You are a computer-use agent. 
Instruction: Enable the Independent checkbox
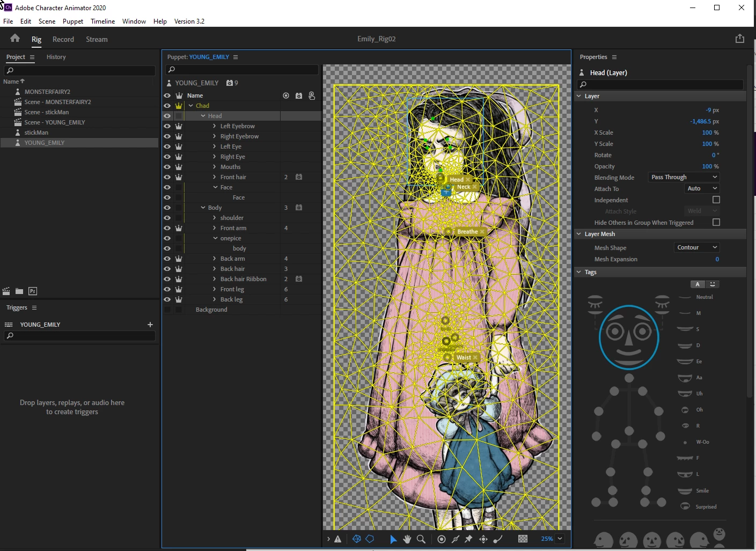tap(716, 200)
